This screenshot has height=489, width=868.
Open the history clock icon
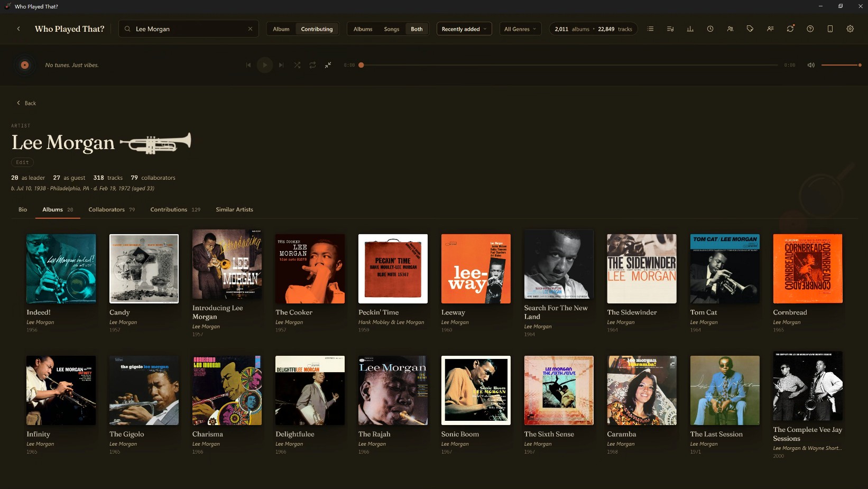point(710,29)
